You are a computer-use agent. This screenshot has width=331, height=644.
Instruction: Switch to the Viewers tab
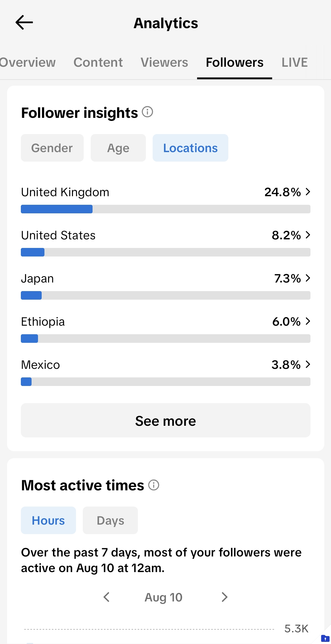coord(164,62)
